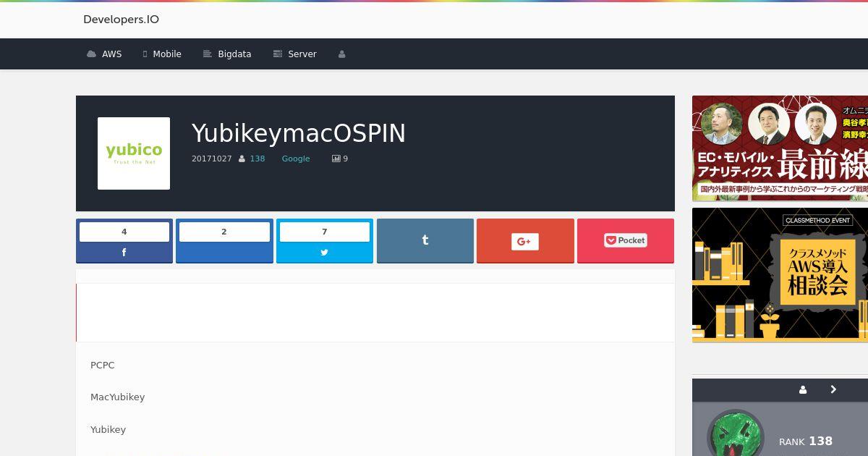Open the EC mobile analytics banner ad
The image size is (868, 456).
click(780, 148)
